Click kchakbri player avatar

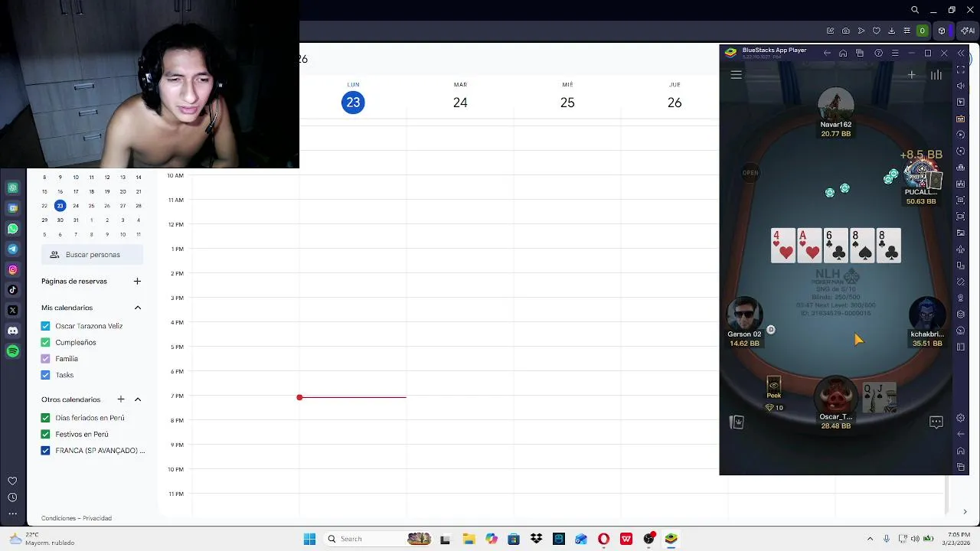926,314
